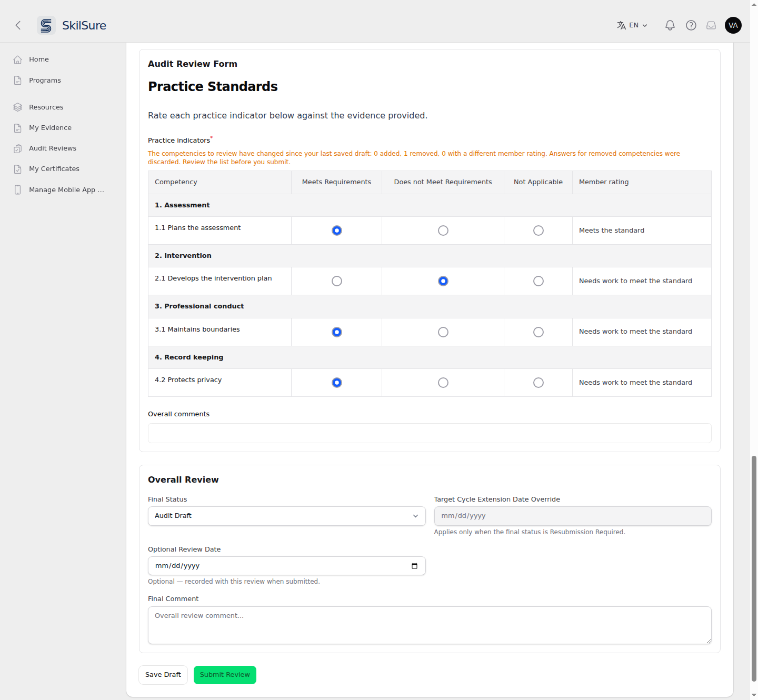The image size is (758, 700).
Task: Select Does not Meet for 1.1 Plans the assessment
Action: click(443, 231)
